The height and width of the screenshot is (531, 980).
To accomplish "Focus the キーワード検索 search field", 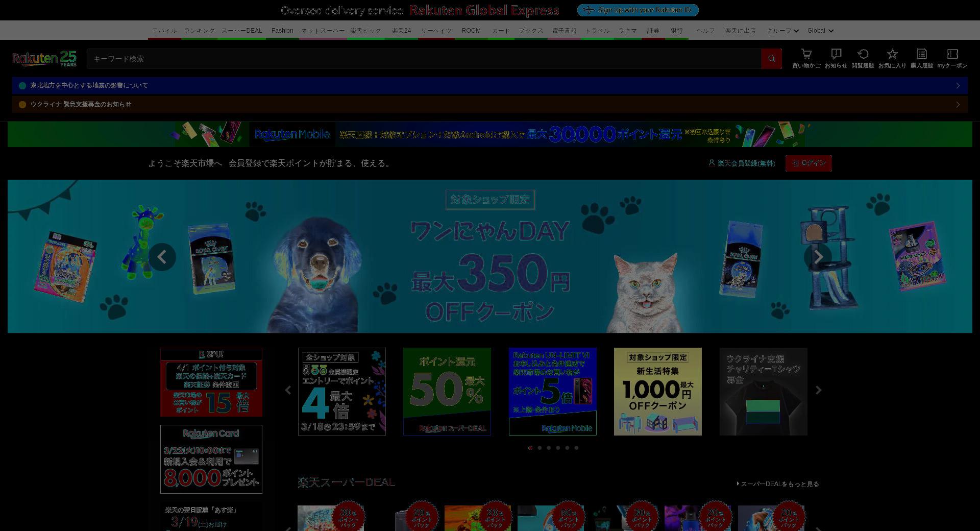I will point(424,59).
